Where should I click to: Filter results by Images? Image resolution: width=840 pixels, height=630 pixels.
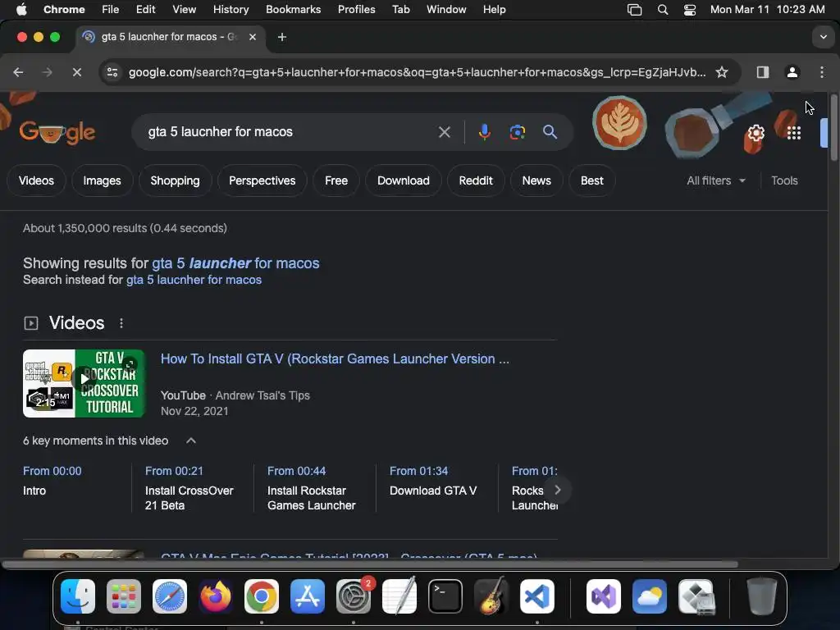point(102,180)
